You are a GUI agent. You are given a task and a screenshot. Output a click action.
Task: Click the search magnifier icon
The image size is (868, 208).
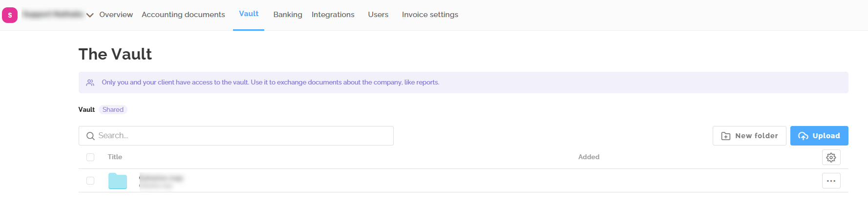tap(90, 136)
